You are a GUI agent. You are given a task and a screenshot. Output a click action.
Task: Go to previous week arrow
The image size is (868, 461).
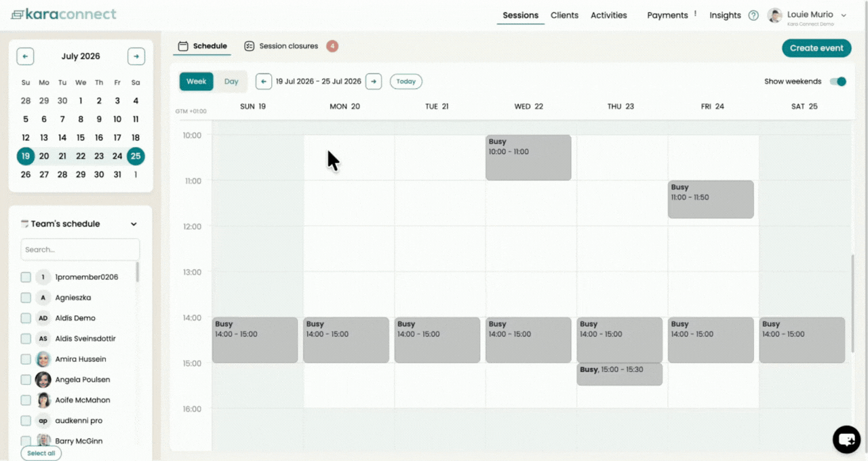pyautogui.click(x=264, y=81)
